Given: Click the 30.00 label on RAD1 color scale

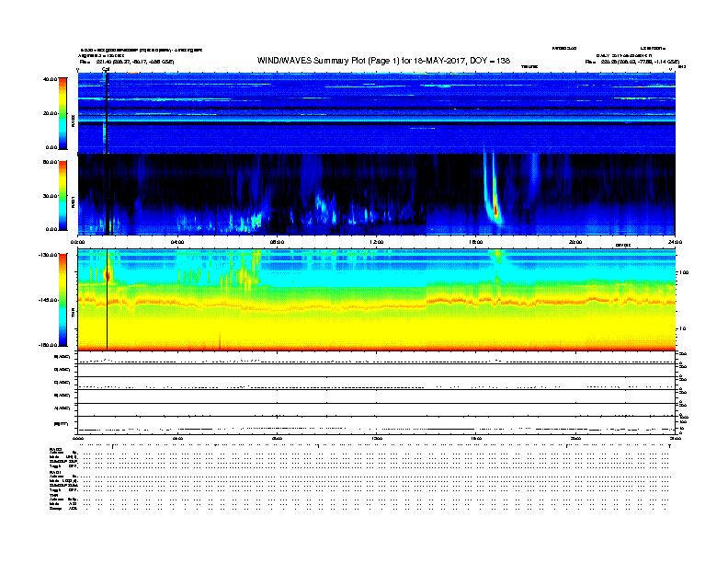Looking at the screenshot, I should coord(50,196).
